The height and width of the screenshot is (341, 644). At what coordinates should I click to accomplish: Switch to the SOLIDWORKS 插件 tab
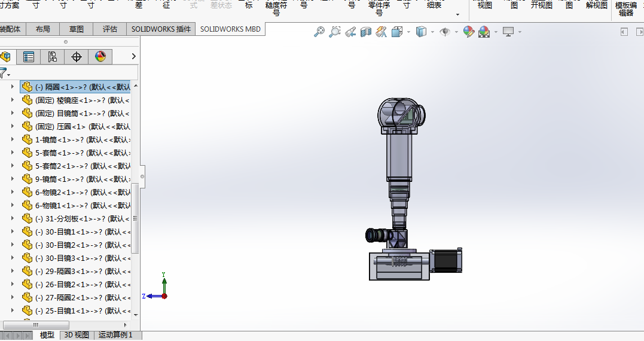click(161, 29)
